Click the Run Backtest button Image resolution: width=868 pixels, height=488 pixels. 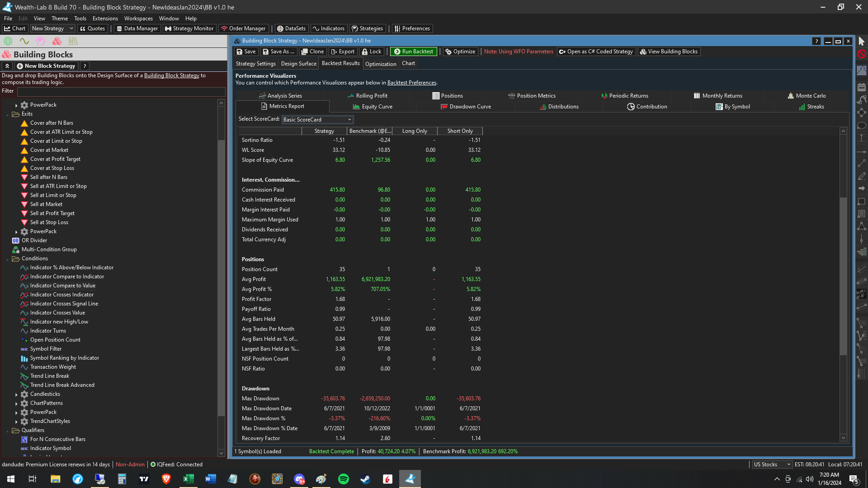coord(413,52)
